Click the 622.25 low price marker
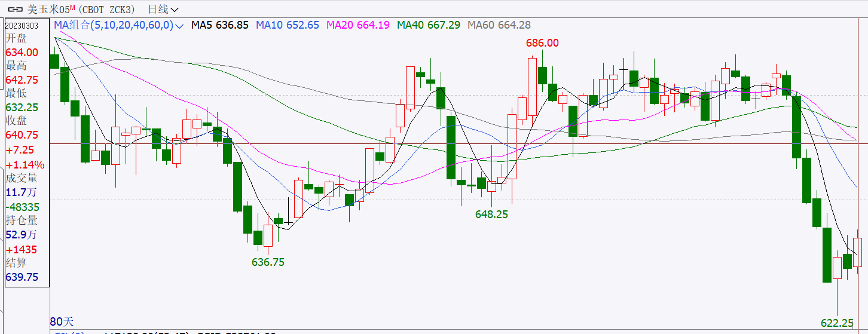 pyautogui.click(x=837, y=323)
